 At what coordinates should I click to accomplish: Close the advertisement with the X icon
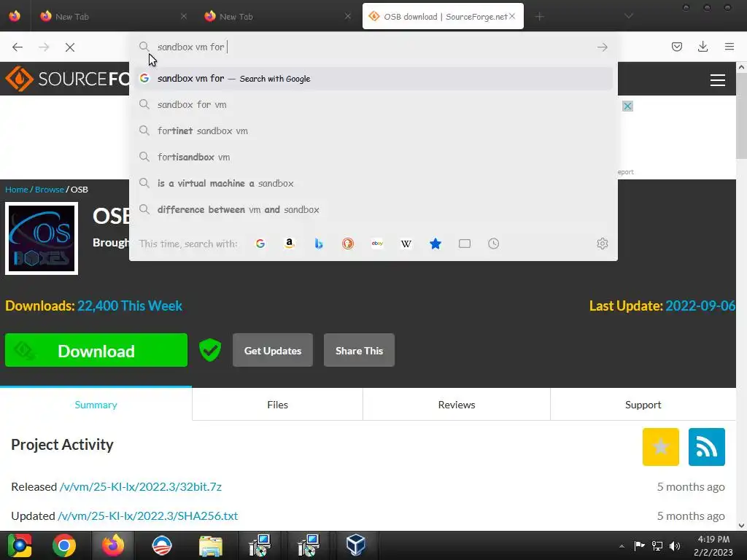(628, 106)
